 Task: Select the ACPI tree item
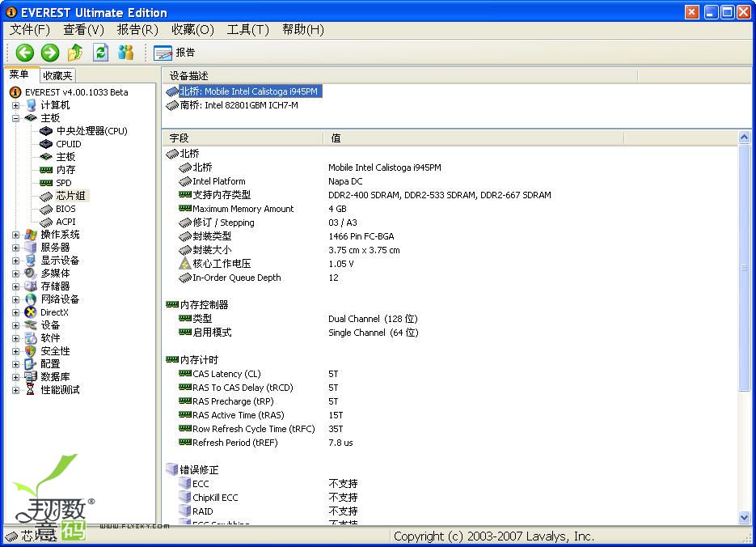tap(65, 222)
